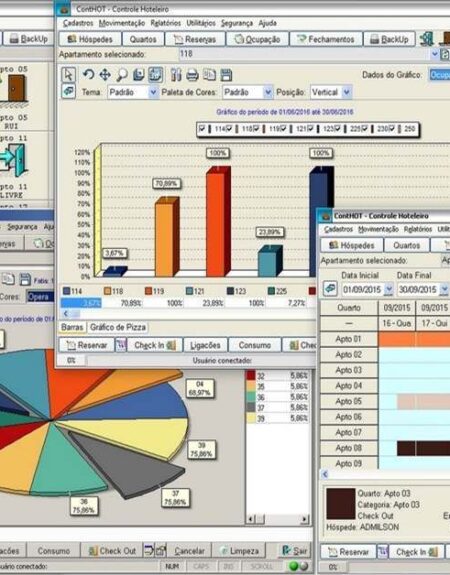The image size is (450, 575).
Task: Open chart settings tools icon
Action: click(x=176, y=75)
